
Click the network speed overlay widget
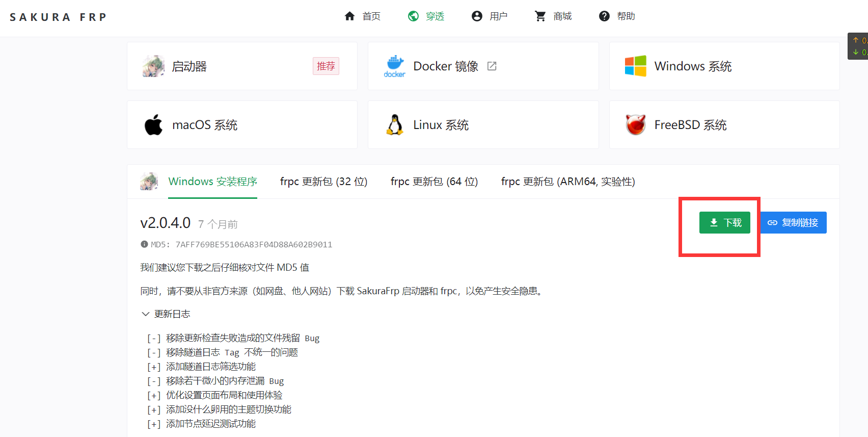(x=858, y=46)
